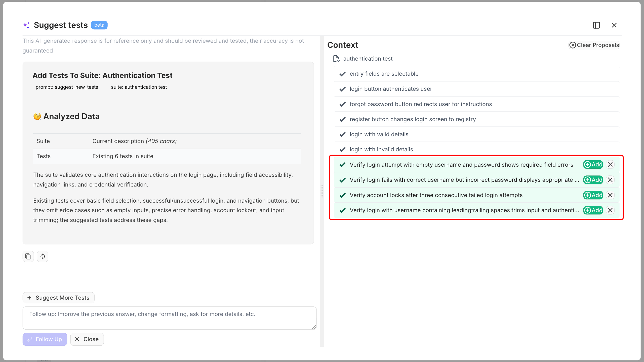Screen dimensions: 644x362
Task: Focus the follow up text input field
Action: click(x=170, y=318)
